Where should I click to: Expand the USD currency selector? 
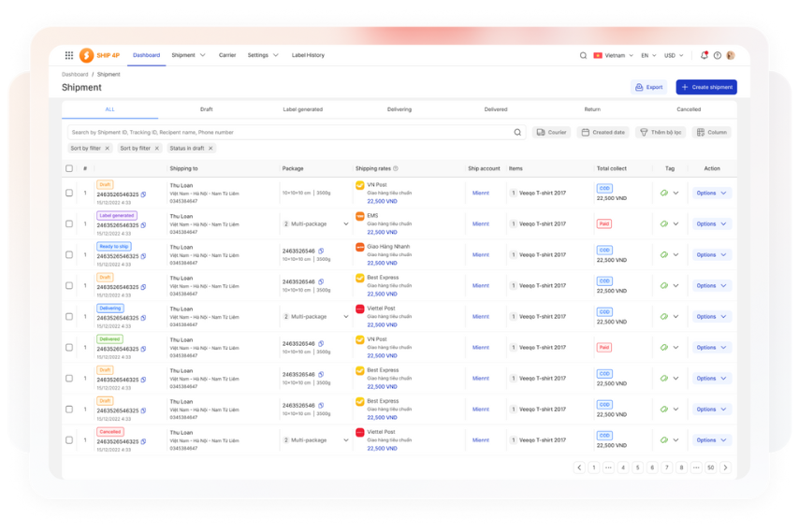[673, 55]
